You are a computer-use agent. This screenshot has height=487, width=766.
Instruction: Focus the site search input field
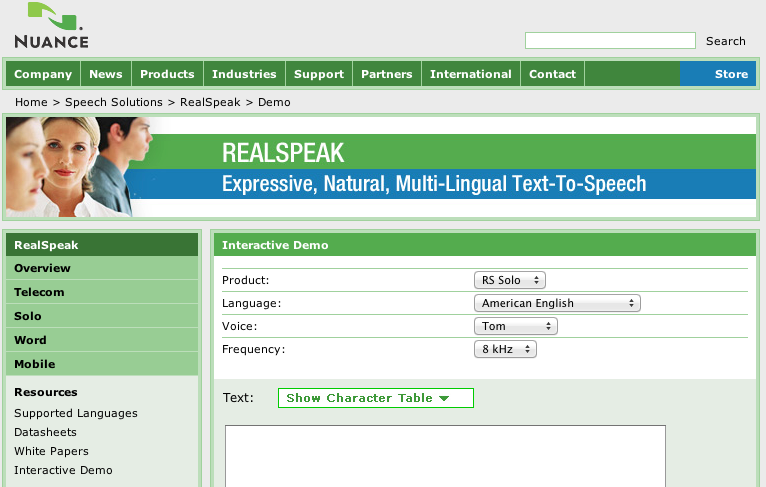coord(610,41)
